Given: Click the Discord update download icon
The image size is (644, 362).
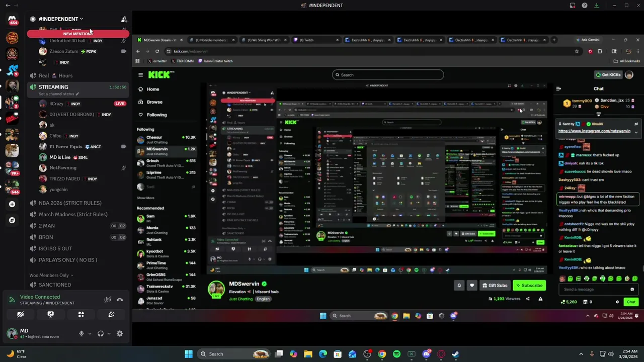Looking at the screenshot, I should 597,6.
